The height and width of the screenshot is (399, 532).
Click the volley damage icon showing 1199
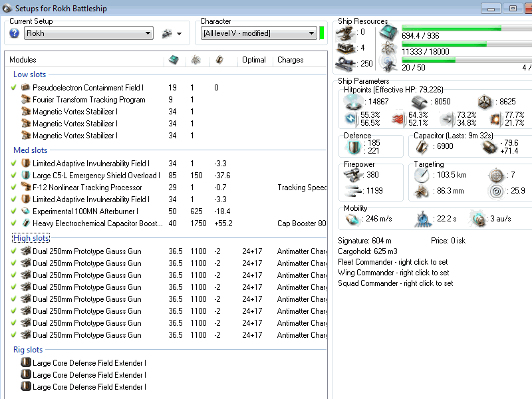[353, 191]
